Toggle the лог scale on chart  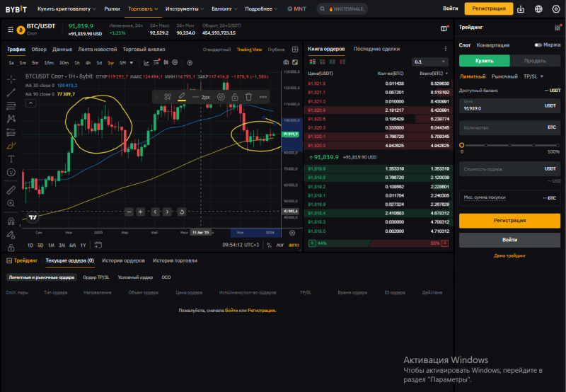pyautogui.click(x=280, y=245)
